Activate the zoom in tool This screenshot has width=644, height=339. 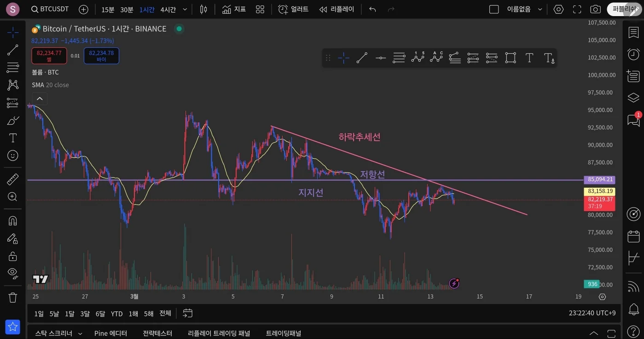(13, 197)
